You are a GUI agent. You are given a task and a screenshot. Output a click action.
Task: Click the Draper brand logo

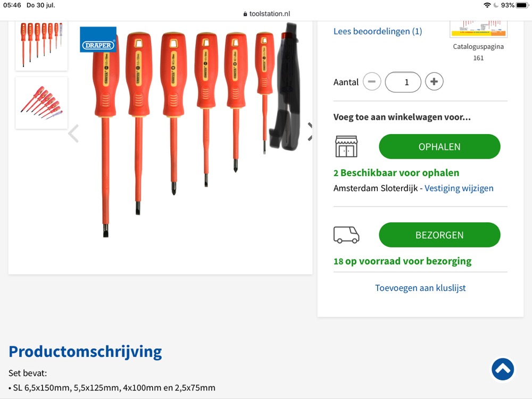[98, 39]
